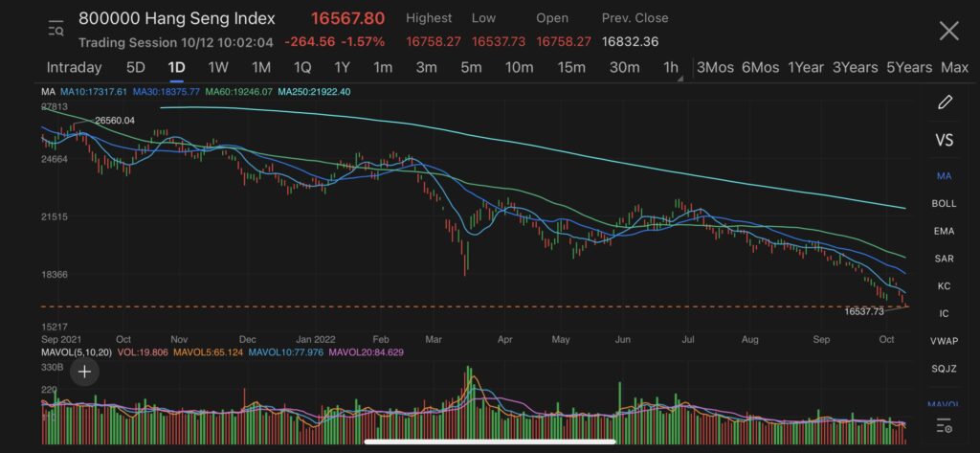Screen dimensions: 980x453
Task: Set range to 5Years
Action: pos(909,68)
